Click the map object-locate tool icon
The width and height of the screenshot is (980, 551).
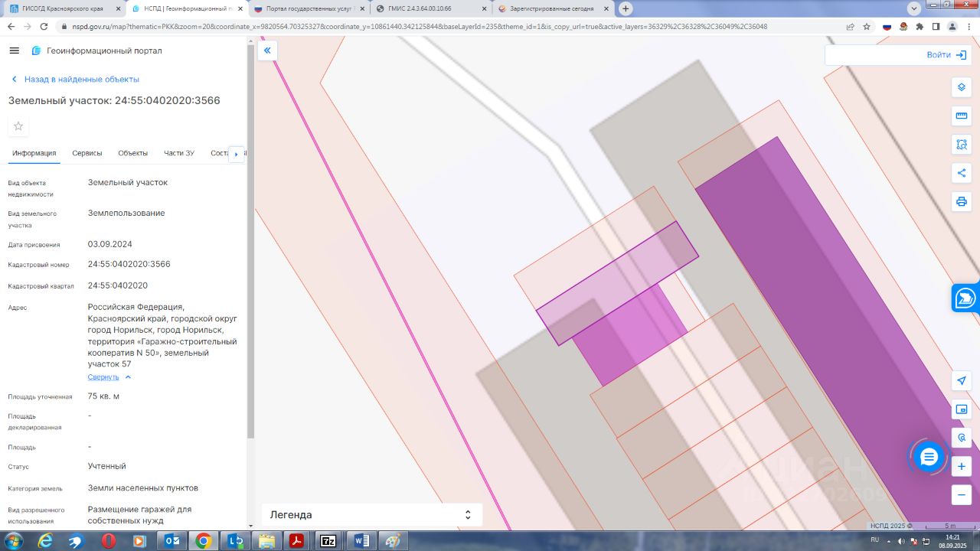click(x=962, y=438)
